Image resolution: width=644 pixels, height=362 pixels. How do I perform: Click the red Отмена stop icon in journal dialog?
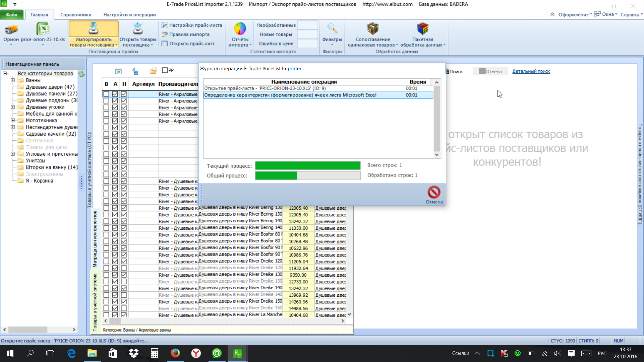pyautogui.click(x=434, y=192)
